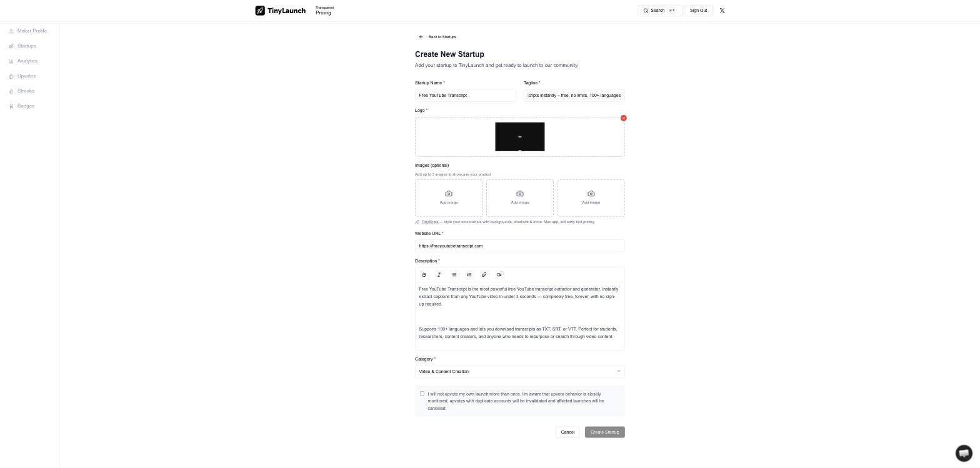Click the TinyLaunch rocket logo icon
The height and width of the screenshot is (468, 980).
click(x=260, y=11)
